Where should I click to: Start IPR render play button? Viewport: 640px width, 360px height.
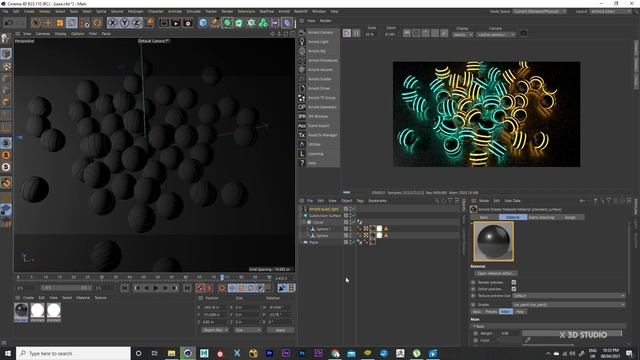click(347, 33)
